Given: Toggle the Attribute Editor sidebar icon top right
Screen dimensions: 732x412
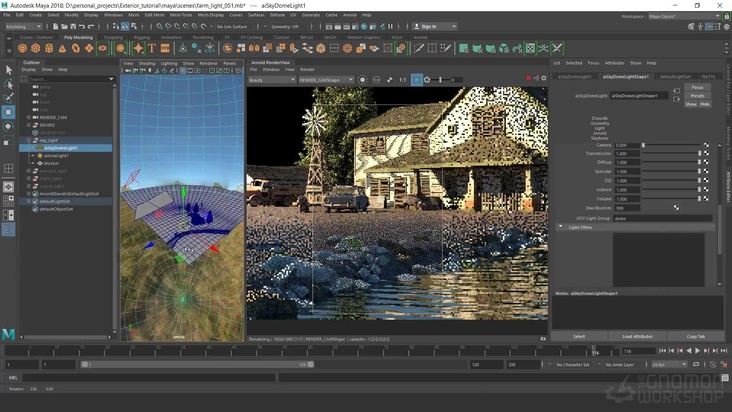Looking at the screenshot, I should [x=709, y=27].
